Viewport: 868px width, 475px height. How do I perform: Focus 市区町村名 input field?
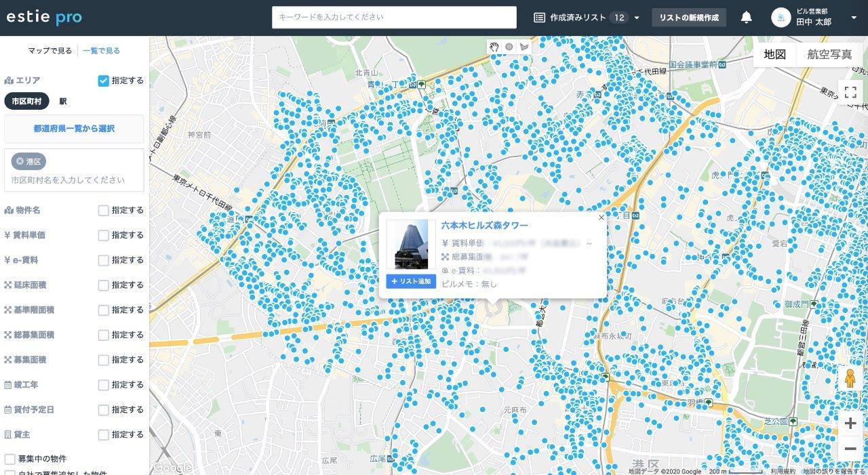(74, 180)
